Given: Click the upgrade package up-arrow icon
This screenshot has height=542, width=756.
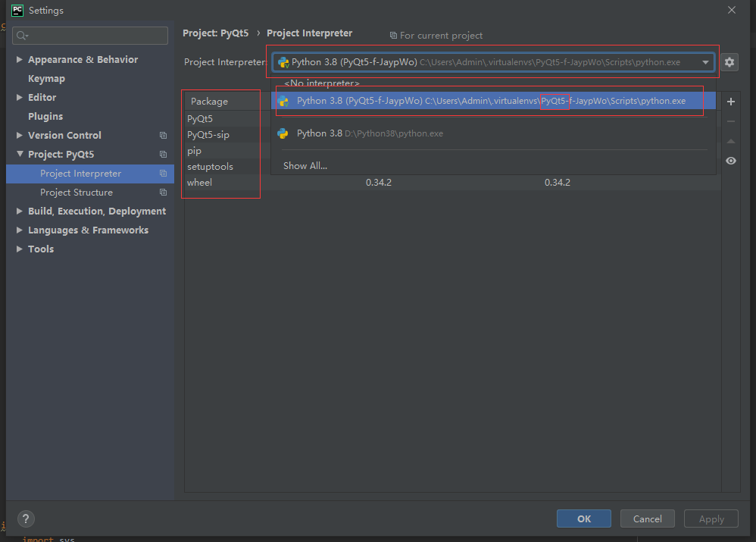Looking at the screenshot, I should (x=731, y=142).
